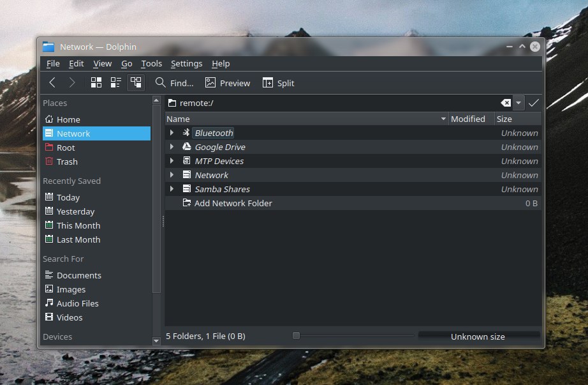Image resolution: width=588 pixels, height=385 pixels.
Task: Expand the Bluetooth tree row
Action: (172, 133)
